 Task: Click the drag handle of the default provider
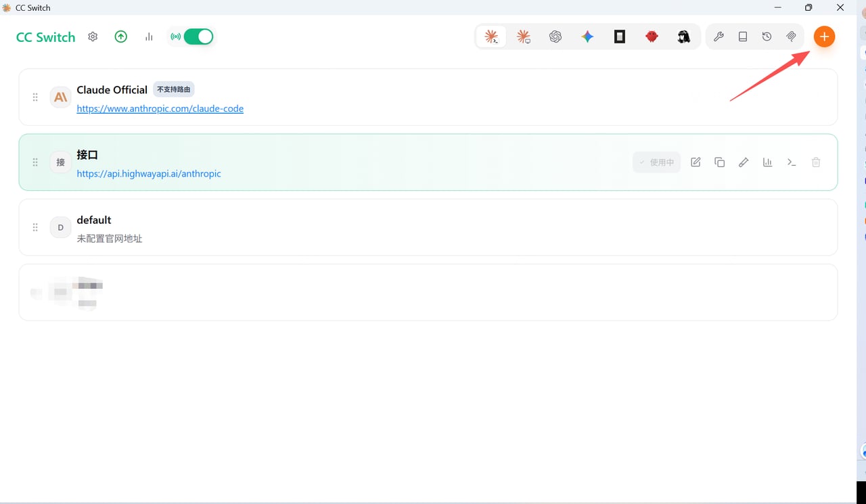pos(35,227)
